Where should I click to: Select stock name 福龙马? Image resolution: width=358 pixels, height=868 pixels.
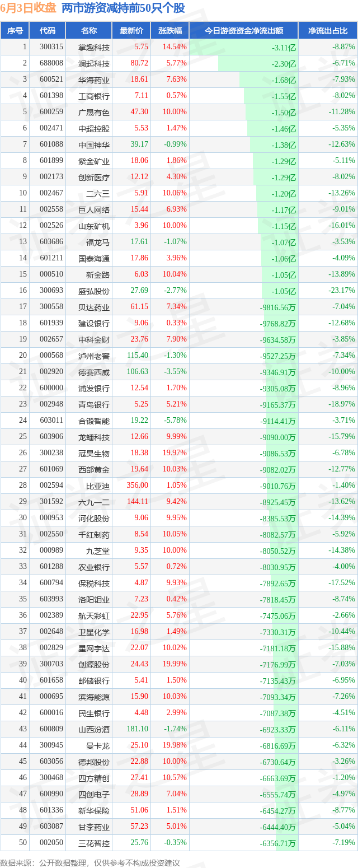click(98, 242)
